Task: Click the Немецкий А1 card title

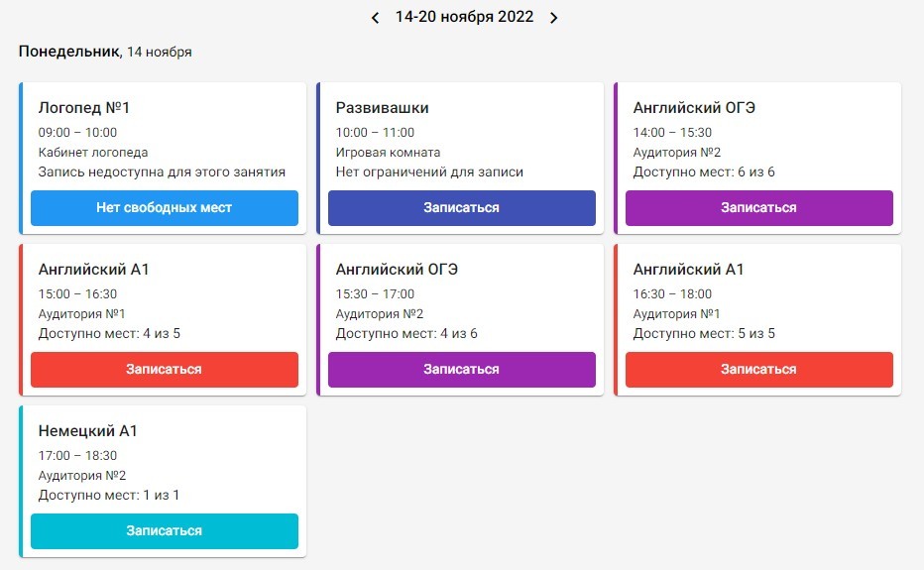Action: (87, 431)
